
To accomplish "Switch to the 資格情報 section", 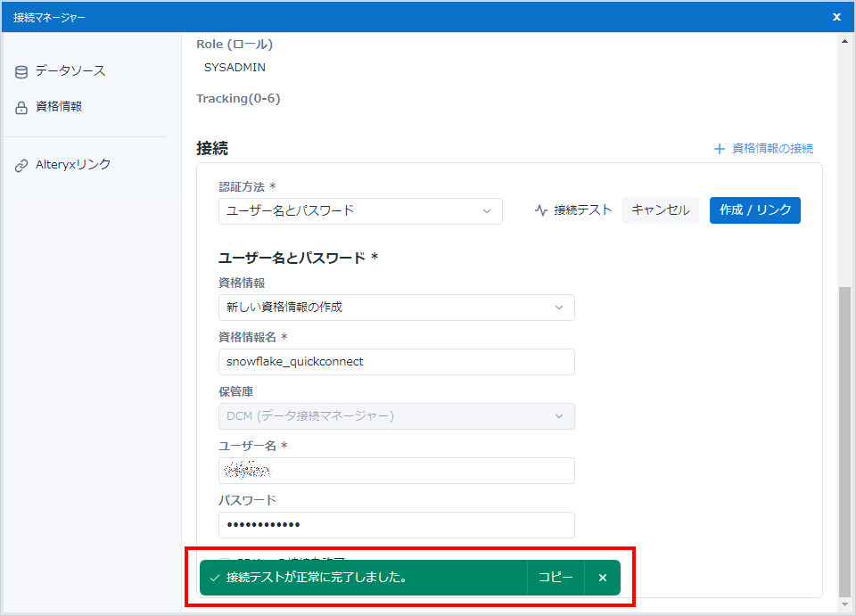I will tap(59, 107).
